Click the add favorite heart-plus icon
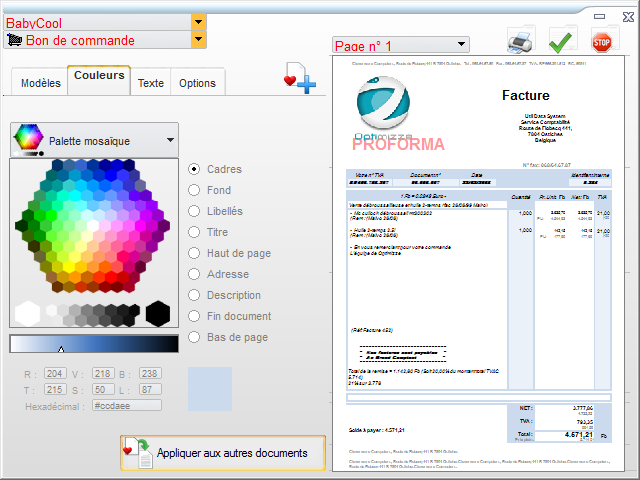 coord(300,81)
